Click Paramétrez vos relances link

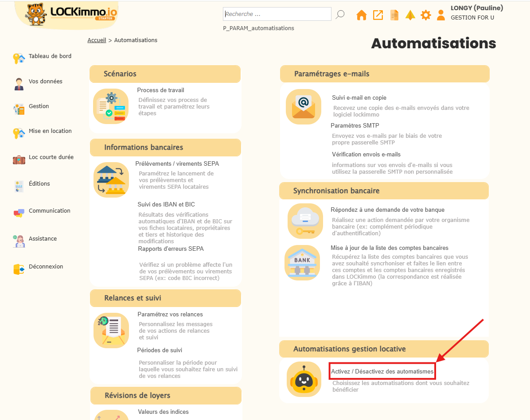coord(170,315)
